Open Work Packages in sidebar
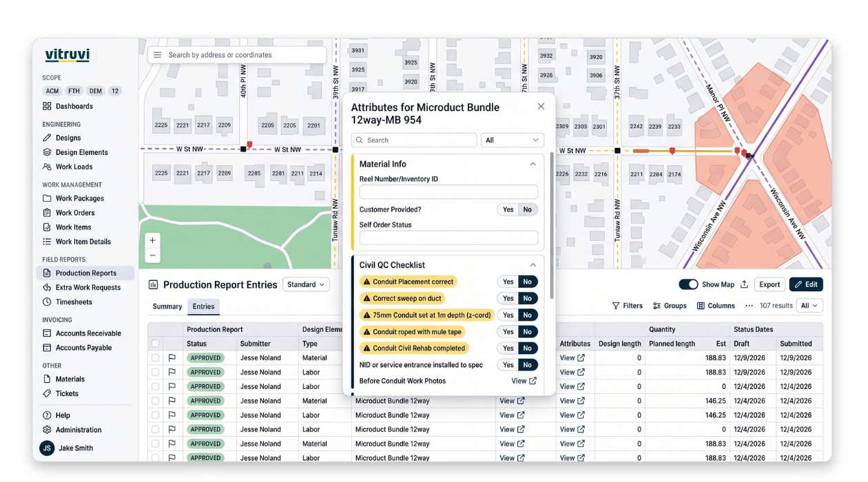 pos(73,198)
